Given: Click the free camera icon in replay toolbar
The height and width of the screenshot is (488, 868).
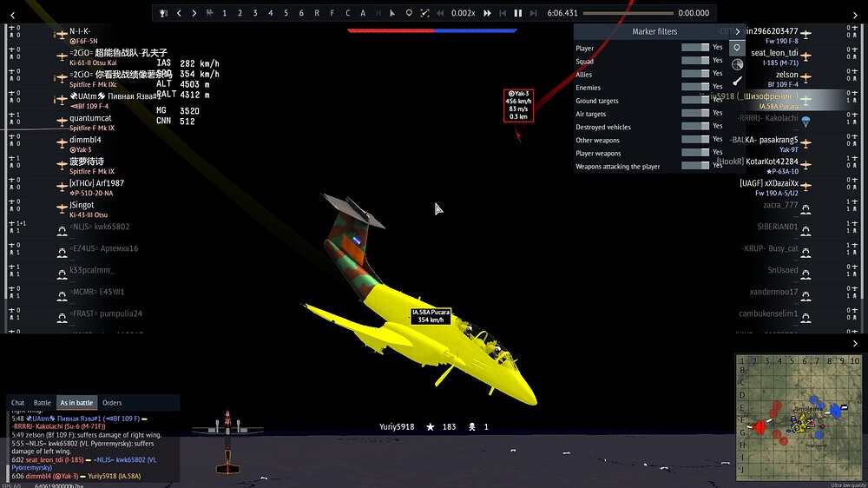Looking at the screenshot, I should 209,13.
